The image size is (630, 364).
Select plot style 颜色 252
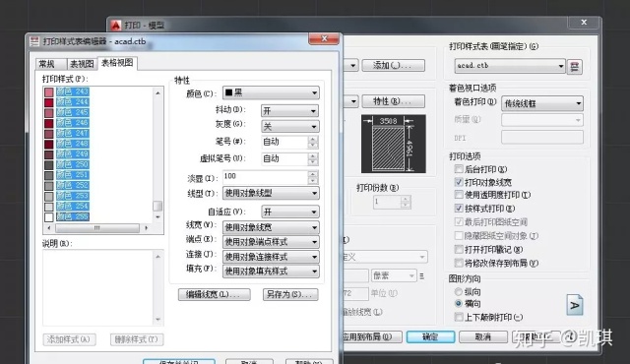tap(72, 185)
